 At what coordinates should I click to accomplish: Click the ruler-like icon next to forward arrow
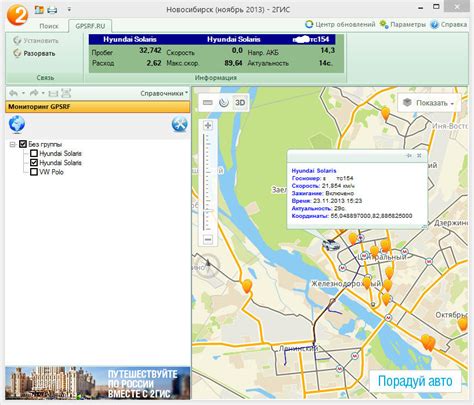(53, 93)
